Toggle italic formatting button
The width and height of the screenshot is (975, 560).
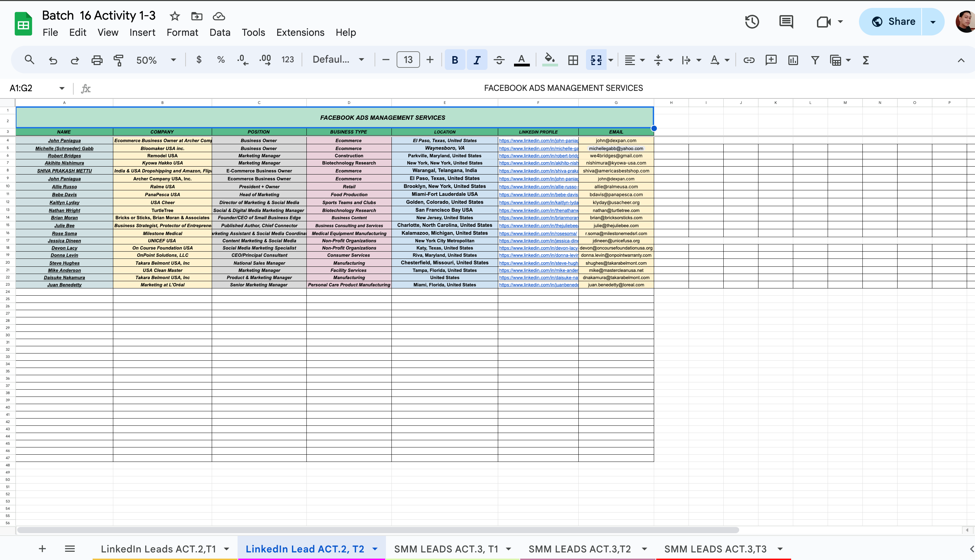pyautogui.click(x=477, y=60)
